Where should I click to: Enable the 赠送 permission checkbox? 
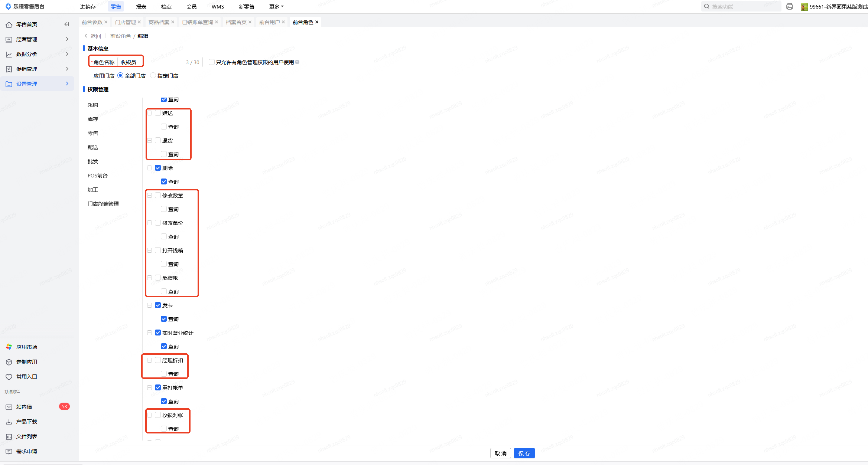click(x=158, y=113)
